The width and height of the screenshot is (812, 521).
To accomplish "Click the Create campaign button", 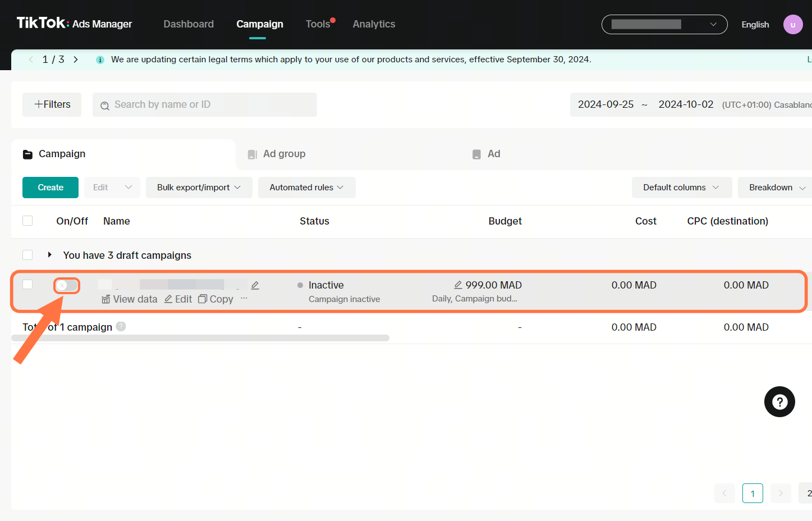I will [x=51, y=188].
